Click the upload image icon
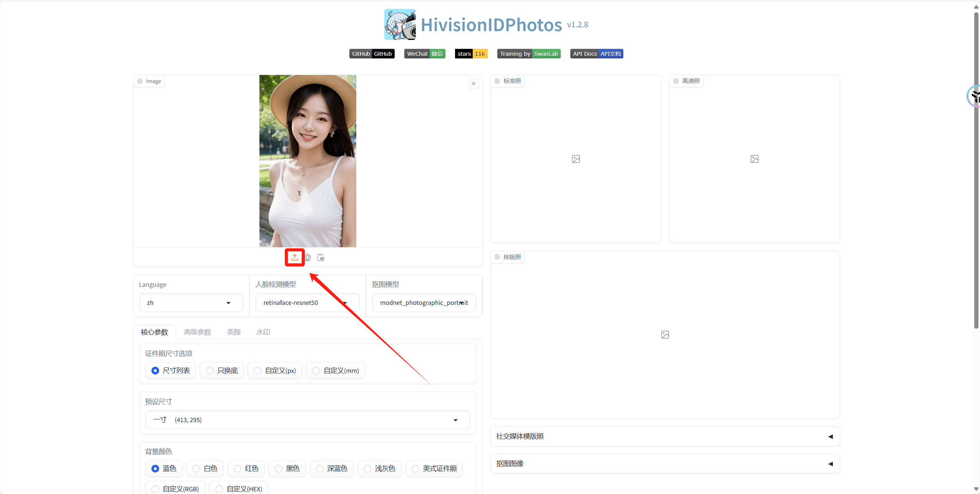Viewport: 980px width, 494px height. (x=294, y=257)
